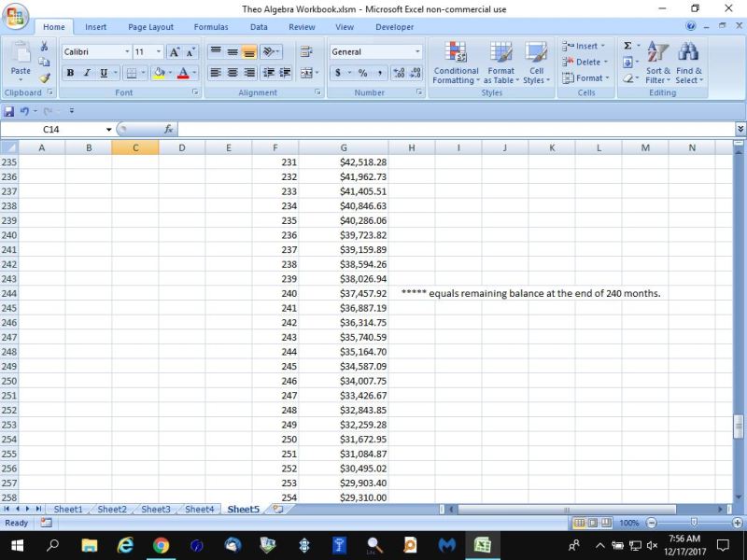Click the formula bar input
Screen dimensions: 747x560
pyautogui.click(x=456, y=129)
